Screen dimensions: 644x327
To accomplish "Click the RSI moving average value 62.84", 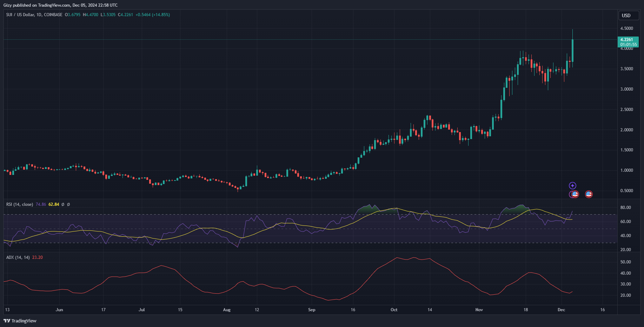I will pyautogui.click(x=54, y=204).
